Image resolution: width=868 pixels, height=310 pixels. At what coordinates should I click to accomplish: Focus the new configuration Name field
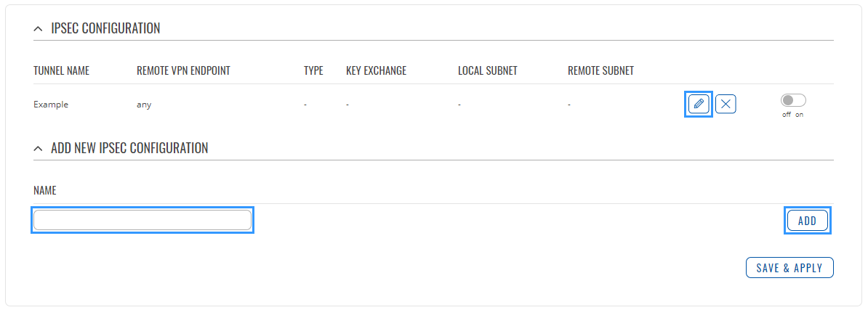[x=142, y=220]
